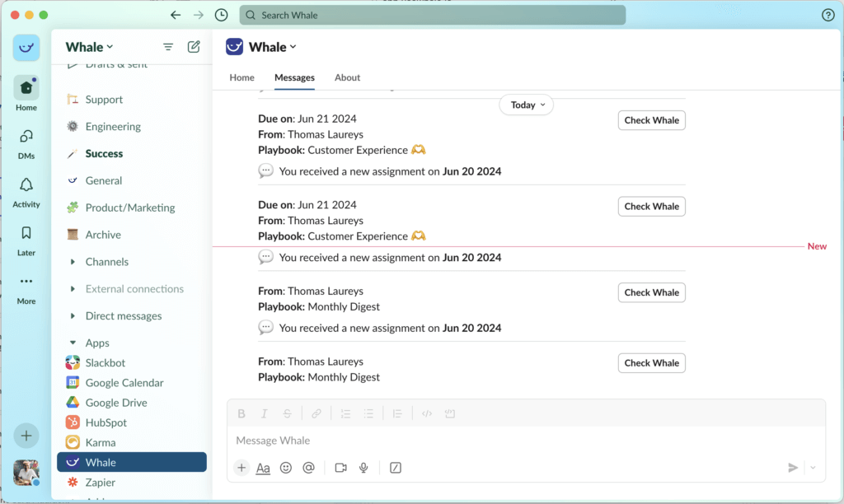Open the Today date dropdown
The height and width of the screenshot is (504, 844).
(526, 105)
